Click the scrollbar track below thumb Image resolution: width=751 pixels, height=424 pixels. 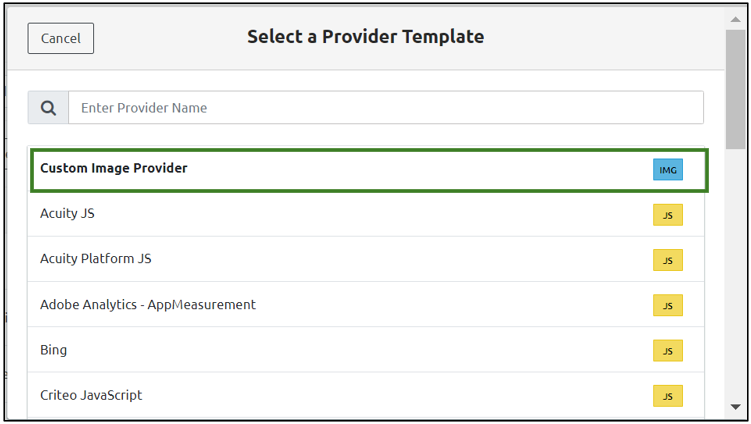(736, 280)
